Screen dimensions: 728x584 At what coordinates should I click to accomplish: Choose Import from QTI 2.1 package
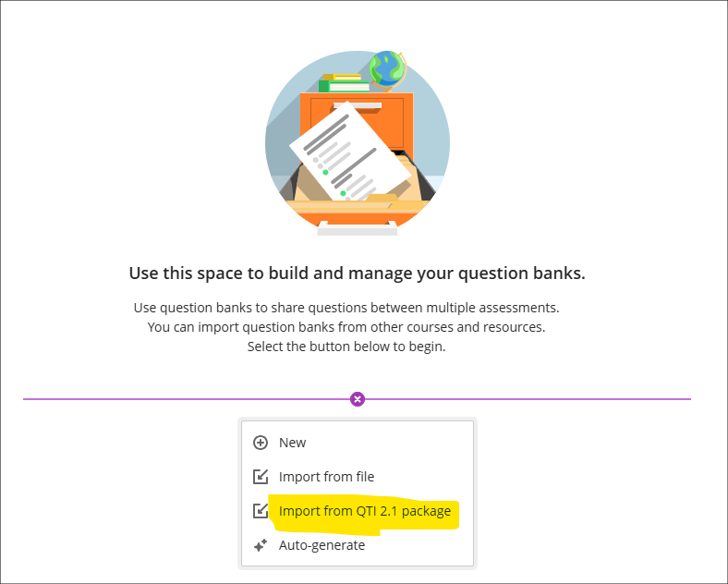(357, 511)
